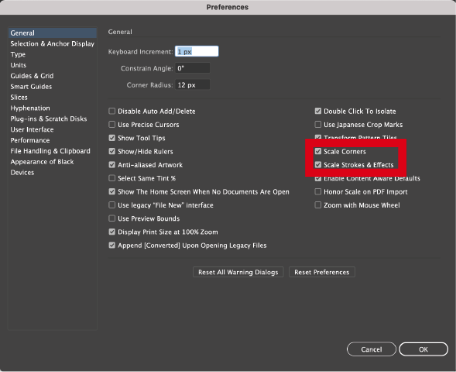
Task: Enable Zoom with Mouse Wheel
Action: pyautogui.click(x=318, y=205)
